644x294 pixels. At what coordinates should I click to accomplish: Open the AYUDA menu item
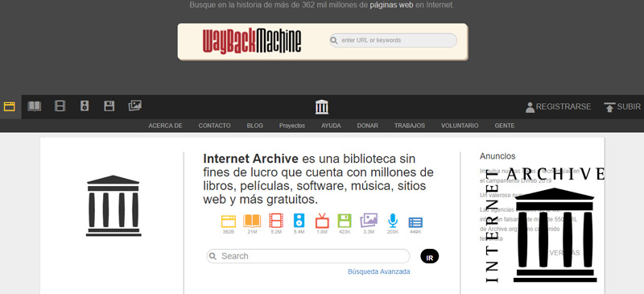(x=331, y=126)
